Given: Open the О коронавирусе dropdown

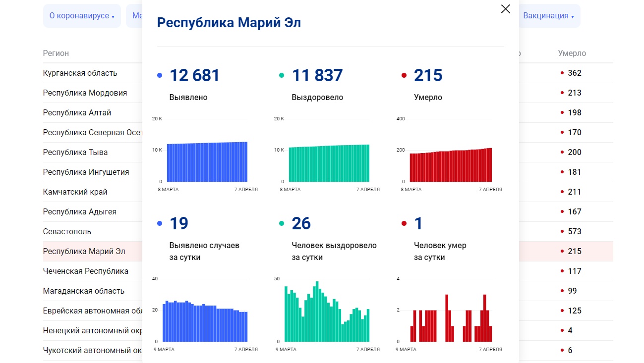Looking at the screenshot, I should pyautogui.click(x=82, y=15).
